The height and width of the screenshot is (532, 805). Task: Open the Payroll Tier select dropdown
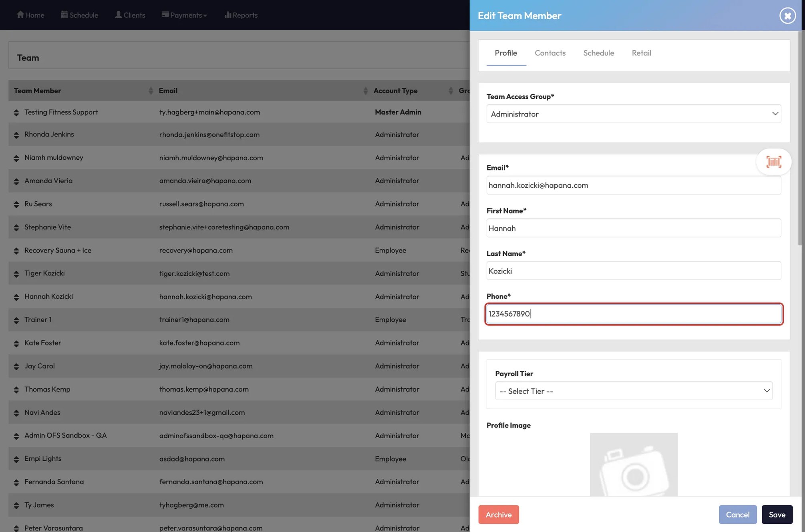[x=634, y=391]
